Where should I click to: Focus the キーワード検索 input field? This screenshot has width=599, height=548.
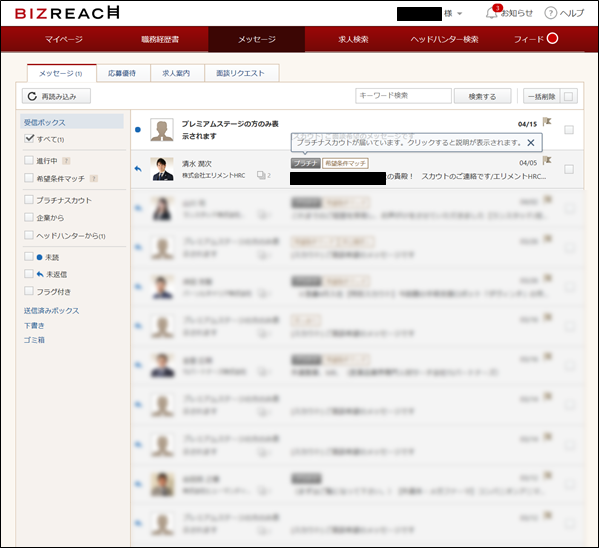click(403, 96)
